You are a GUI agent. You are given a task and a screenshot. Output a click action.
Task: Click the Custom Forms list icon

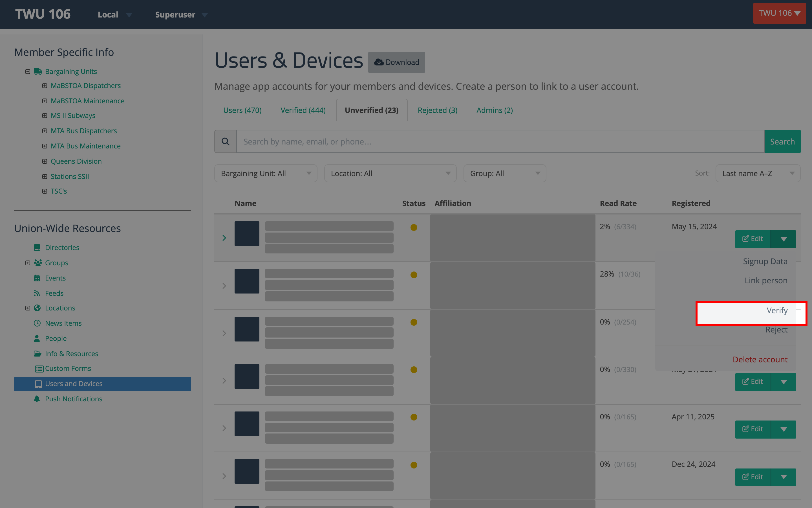point(39,369)
